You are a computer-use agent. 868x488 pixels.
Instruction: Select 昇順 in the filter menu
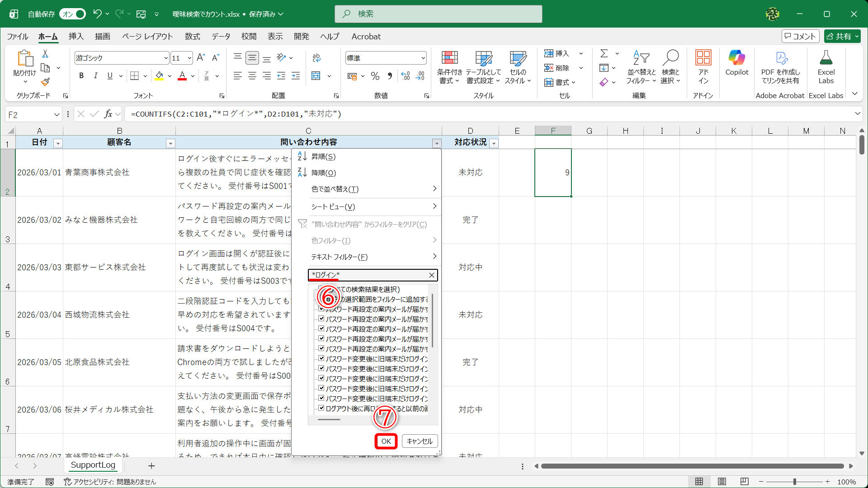pos(323,156)
